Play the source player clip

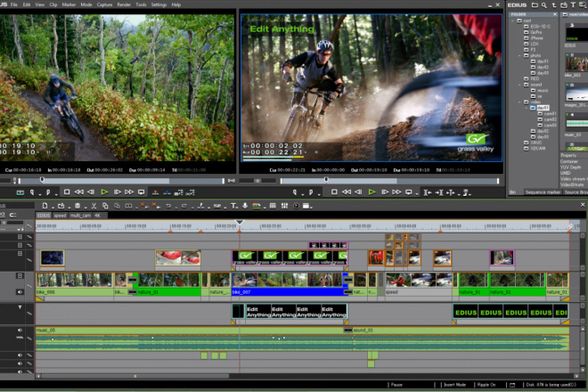(x=104, y=192)
